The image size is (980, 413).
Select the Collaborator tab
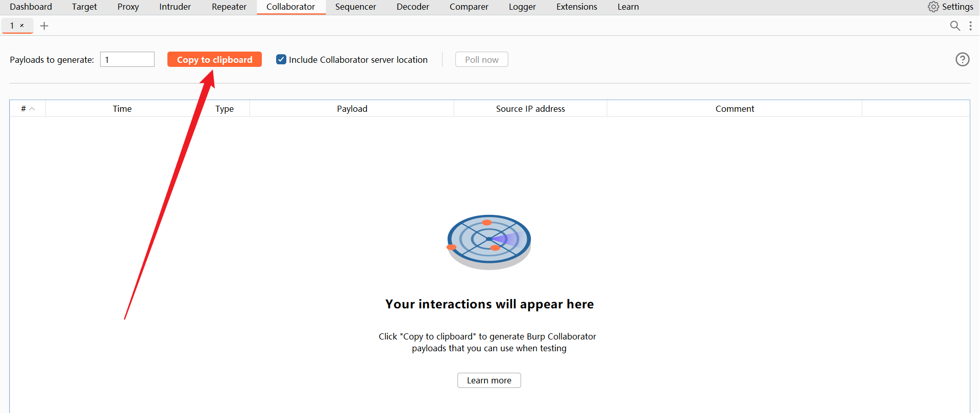[290, 7]
